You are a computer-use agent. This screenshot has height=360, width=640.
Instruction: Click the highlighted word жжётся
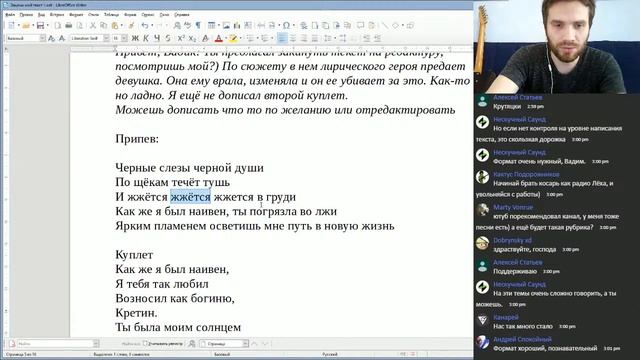[190, 197]
